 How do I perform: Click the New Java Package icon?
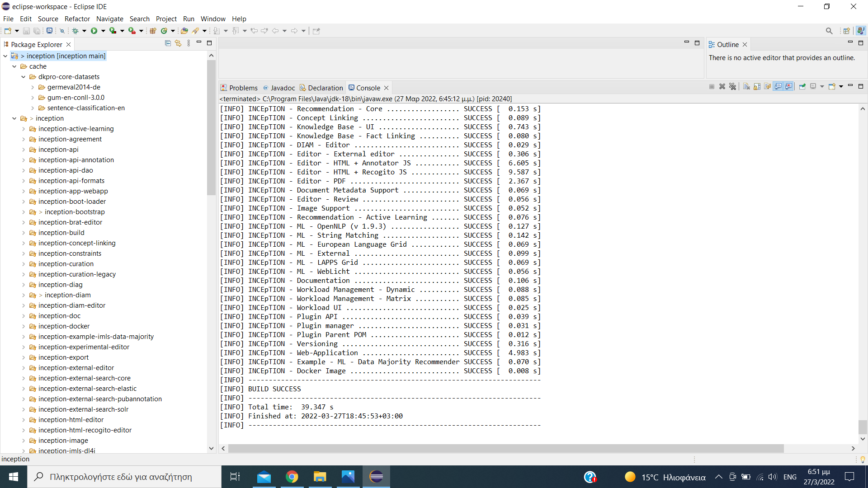(x=153, y=31)
